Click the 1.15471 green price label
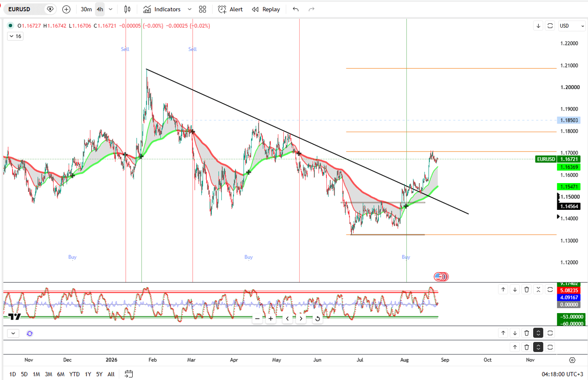This screenshot has height=380, width=588. (x=569, y=187)
